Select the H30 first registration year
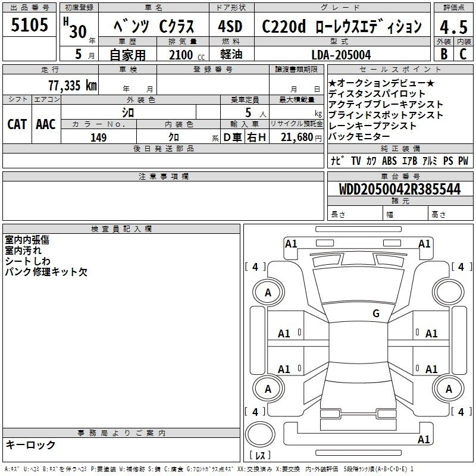 [76, 28]
